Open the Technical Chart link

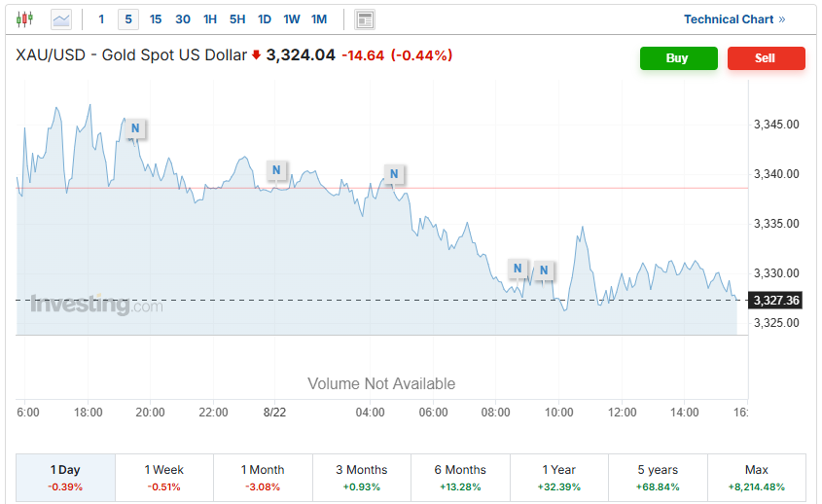coord(733,19)
